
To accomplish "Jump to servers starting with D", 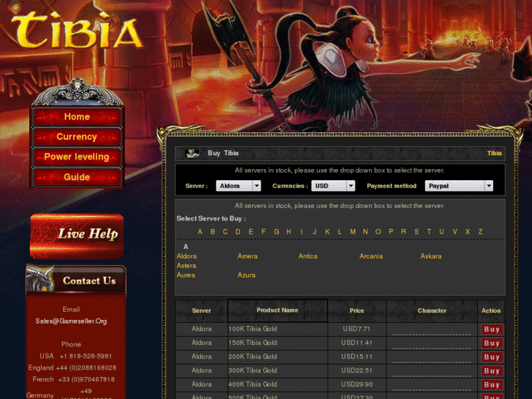I will [238, 231].
